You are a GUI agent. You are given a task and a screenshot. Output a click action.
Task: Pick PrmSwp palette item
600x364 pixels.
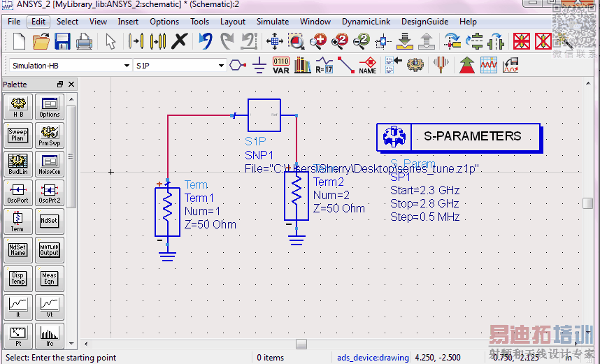pos(50,136)
